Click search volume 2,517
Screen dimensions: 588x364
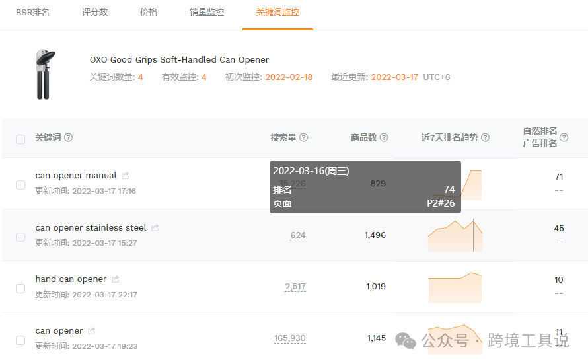tap(295, 287)
